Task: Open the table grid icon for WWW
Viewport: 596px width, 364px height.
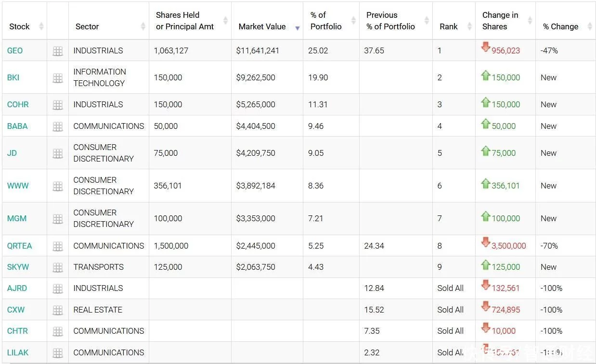Action: (x=58, y=186)
